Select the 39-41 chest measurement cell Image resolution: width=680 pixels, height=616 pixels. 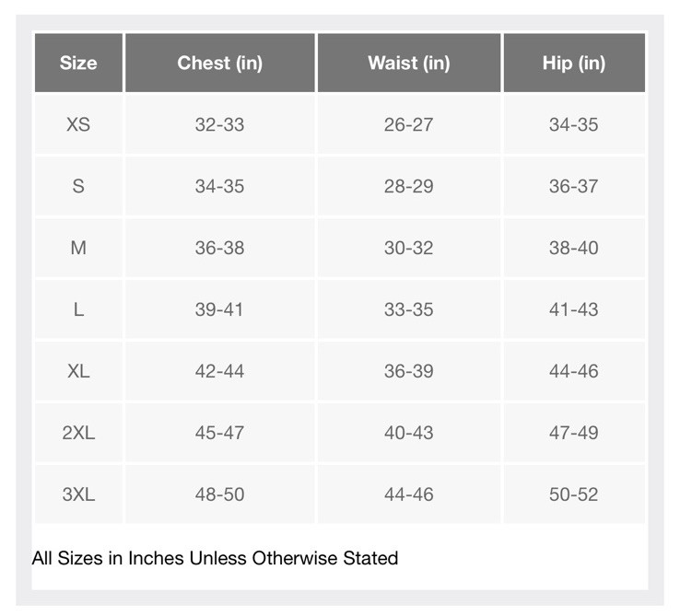coord(219,309)
